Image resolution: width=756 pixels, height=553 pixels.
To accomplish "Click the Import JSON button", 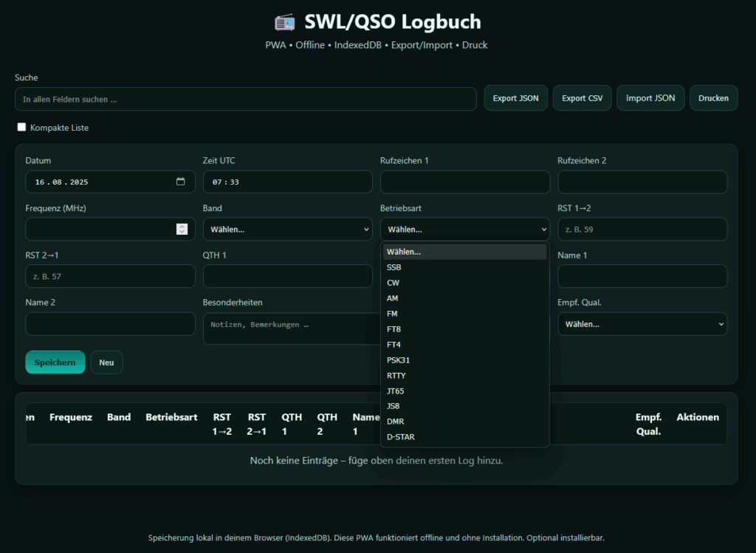I will click(650, 98).
